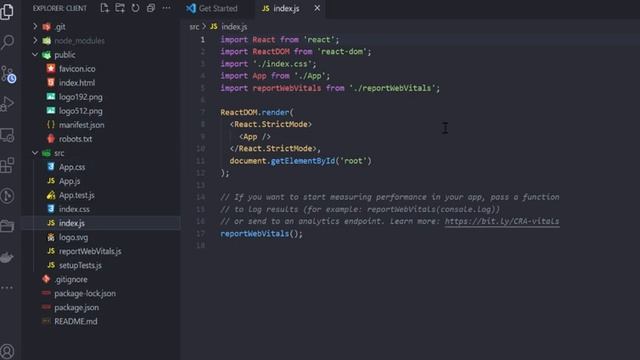
Task: Open logo512.png file
Action: 80,111
